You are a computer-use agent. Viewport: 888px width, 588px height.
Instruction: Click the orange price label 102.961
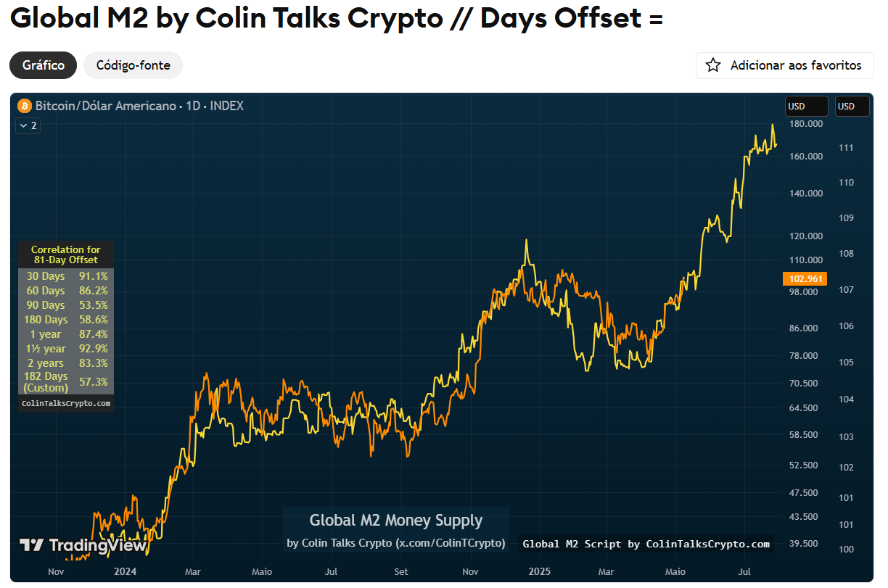tap(805, 278)
